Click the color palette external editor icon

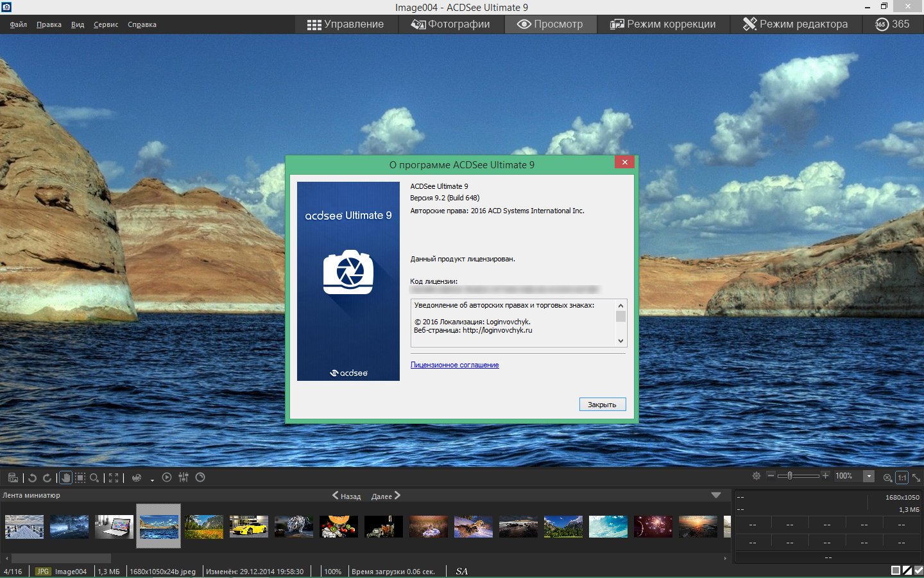tap(137, 477)
